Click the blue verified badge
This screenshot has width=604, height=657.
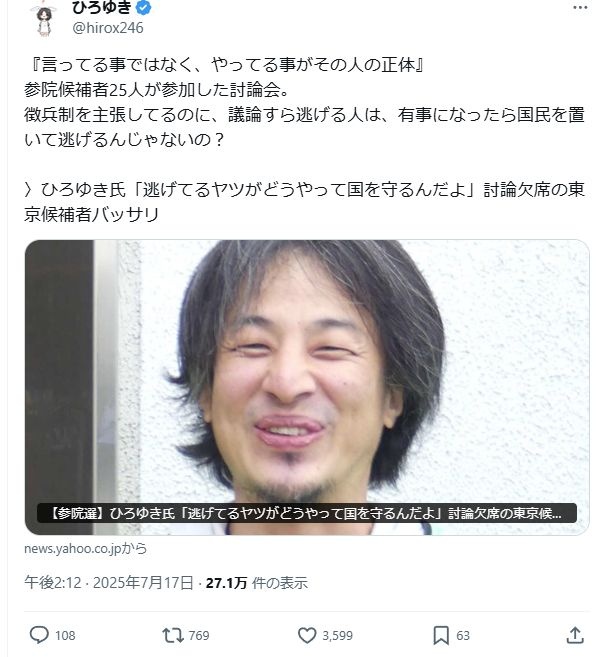click(x=144, y=8)
